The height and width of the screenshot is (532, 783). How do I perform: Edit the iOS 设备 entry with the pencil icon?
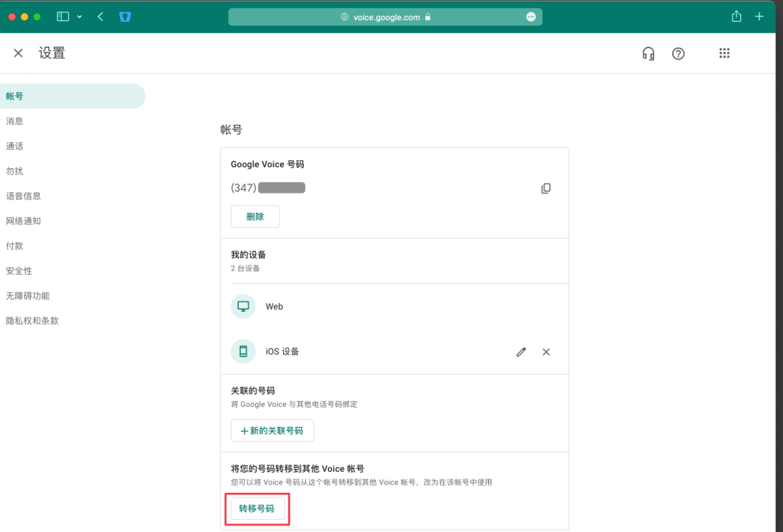coord(521,352)
